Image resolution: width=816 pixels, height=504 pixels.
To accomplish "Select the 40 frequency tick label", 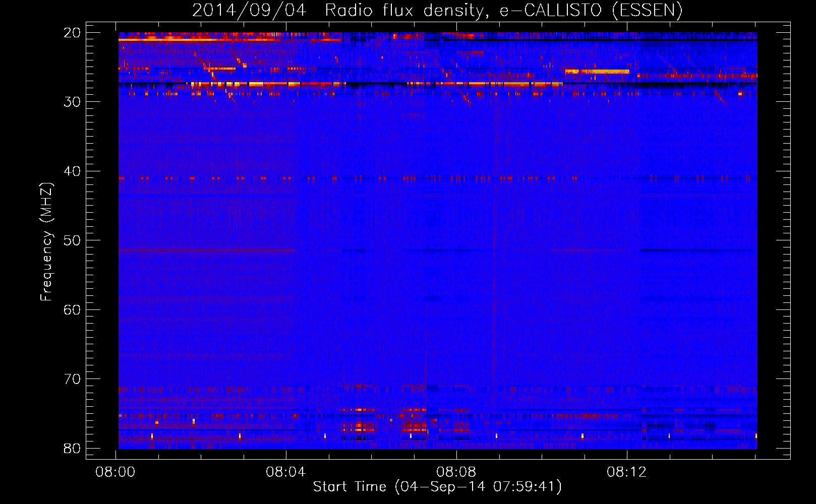I will click(x=73, y=171).
